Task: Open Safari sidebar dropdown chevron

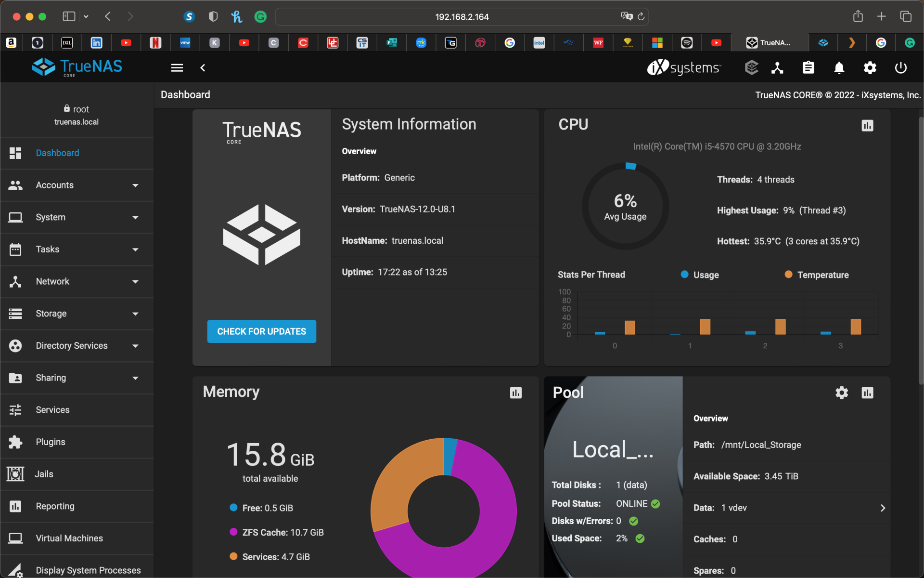Action: tap(86, 17)
